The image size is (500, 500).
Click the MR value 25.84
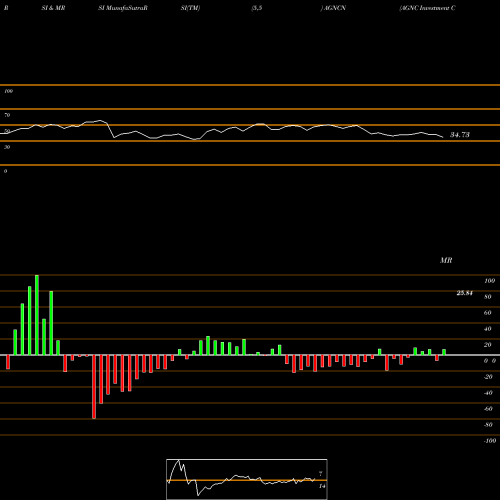pyautogui.click(x=465, y=293)
